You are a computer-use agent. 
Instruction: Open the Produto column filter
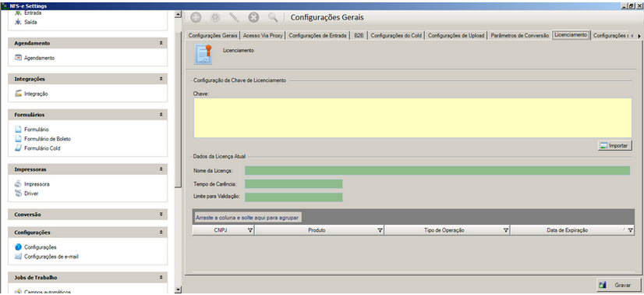coord(380,230)
